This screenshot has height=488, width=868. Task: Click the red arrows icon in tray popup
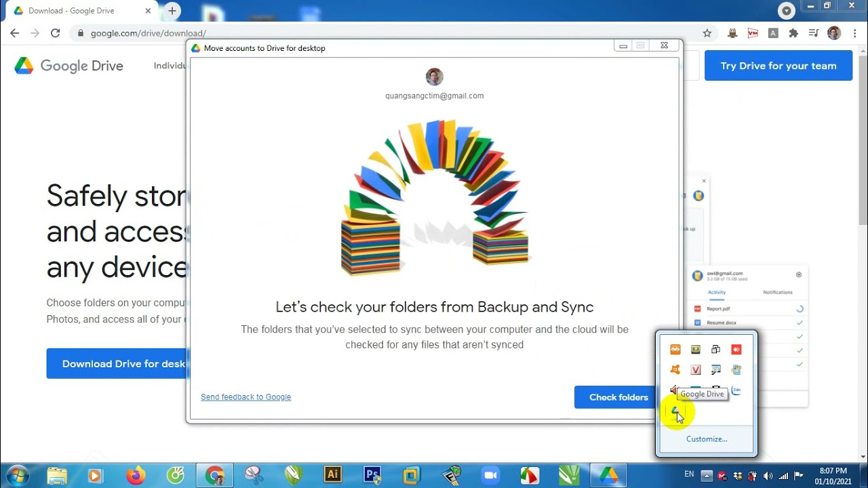[736, 350]
